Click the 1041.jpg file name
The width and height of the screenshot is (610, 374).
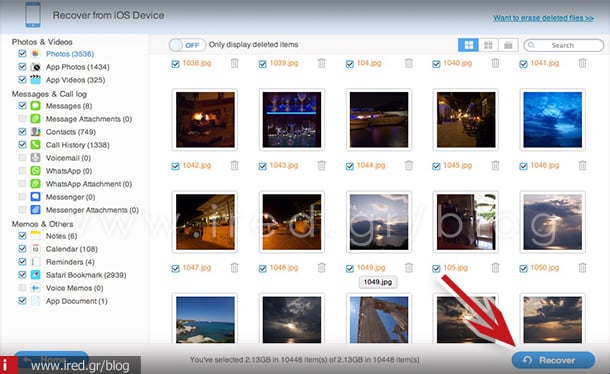(545, 63)
